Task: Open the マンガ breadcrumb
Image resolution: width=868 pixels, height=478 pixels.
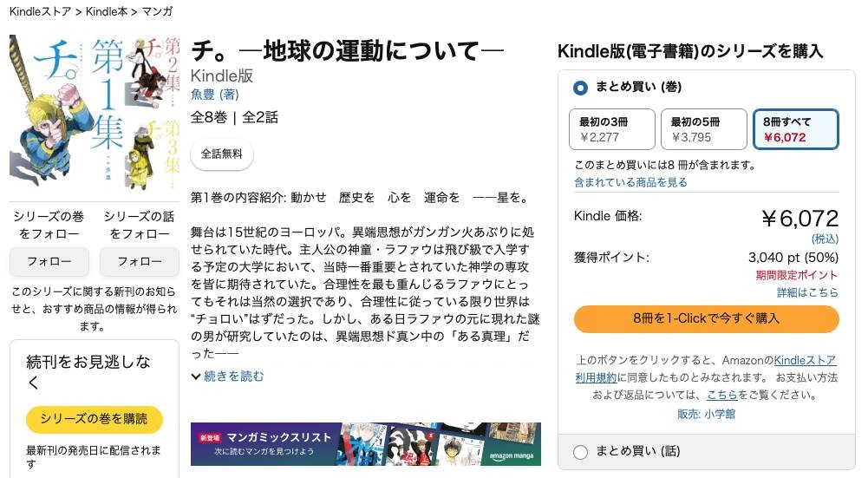Action: (157, 11)
